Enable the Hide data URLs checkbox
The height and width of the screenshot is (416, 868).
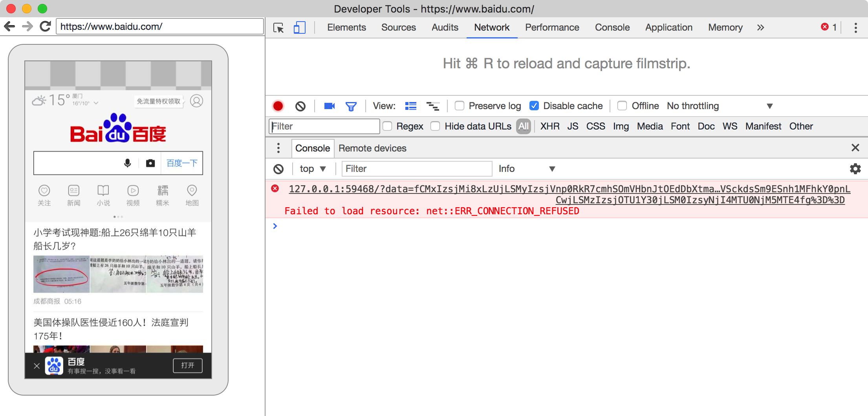tap(435, 126)
